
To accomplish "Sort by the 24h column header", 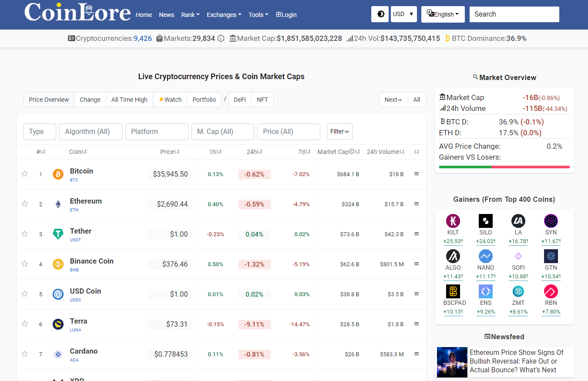I will [254, 152].
